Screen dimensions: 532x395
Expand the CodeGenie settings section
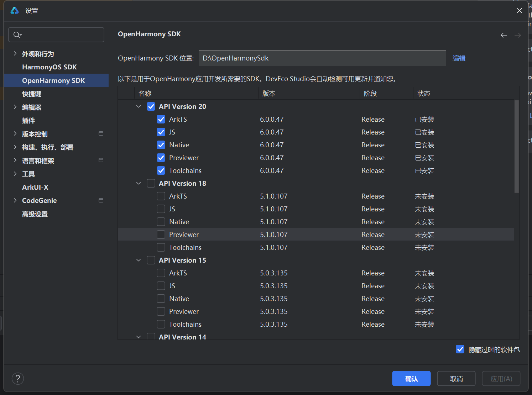coord(15,200)
